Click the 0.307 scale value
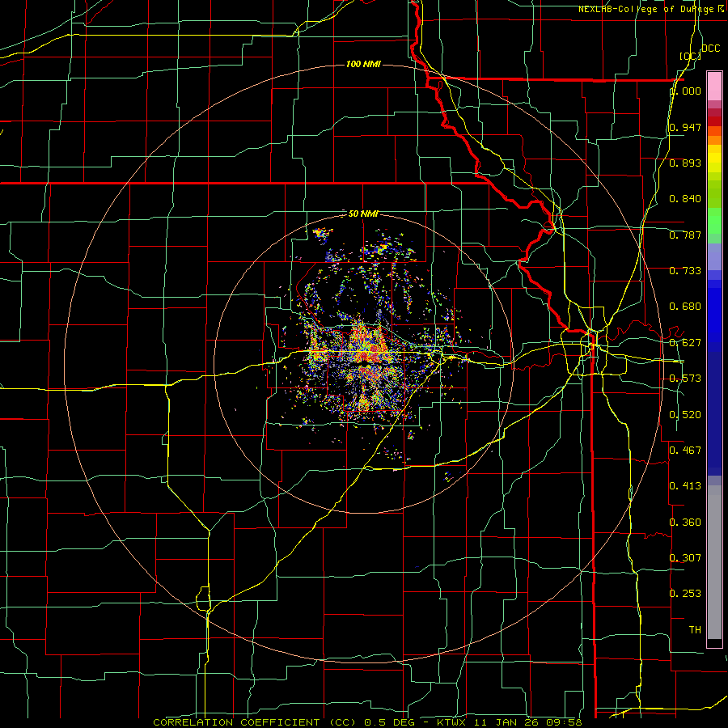728x728 pixels. (x=685, y=558)
